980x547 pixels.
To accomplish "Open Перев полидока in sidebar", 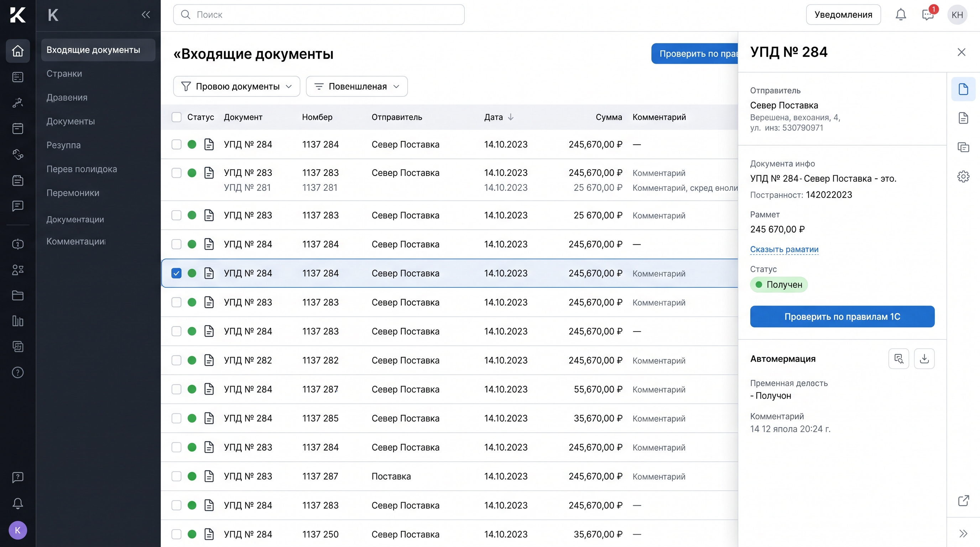I will [x=82, y=169].
